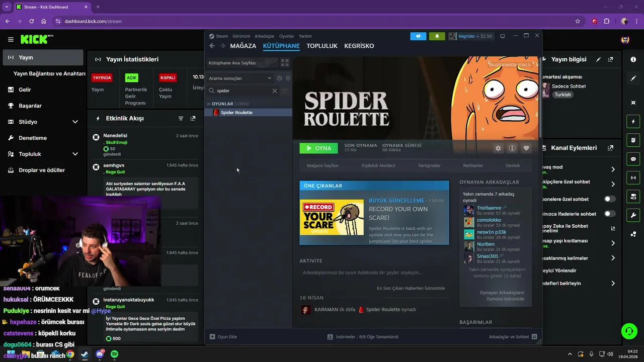Open the RECORD YOUR SCARE update thumbnail
Image resolution: width=644 pixels, height=362 pixels.
[x=332, y=217]
